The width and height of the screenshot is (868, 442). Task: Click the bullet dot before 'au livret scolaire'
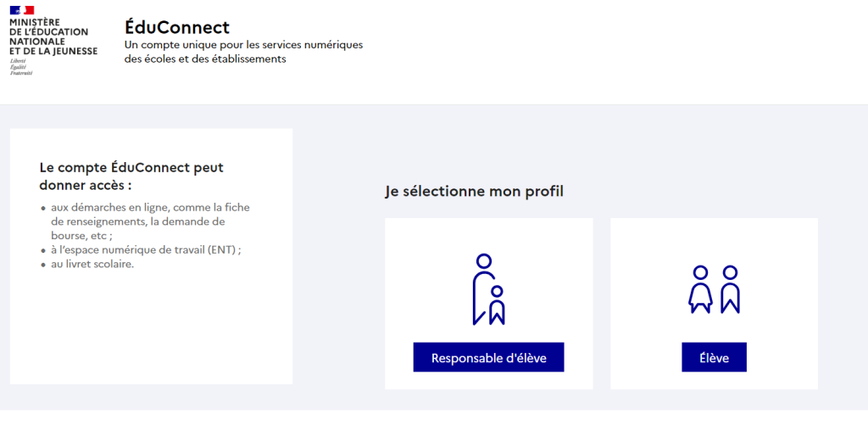pos(43,265)
